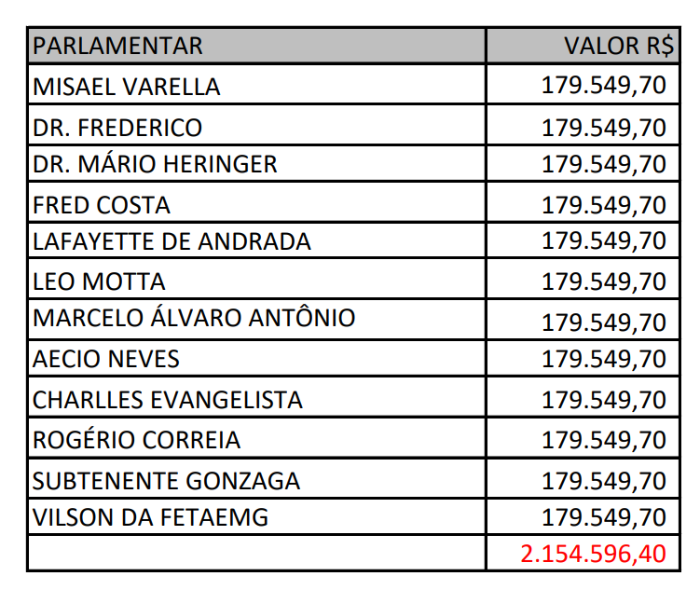Screen dimensions: 700x590
Task: Select the LEO MOTTA cell
Action: [99, 281]
